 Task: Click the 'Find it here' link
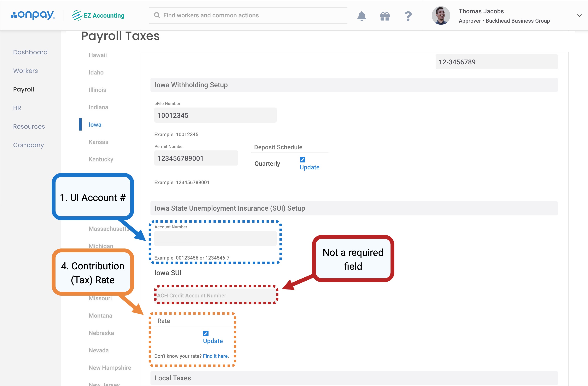tap(215, 356)
